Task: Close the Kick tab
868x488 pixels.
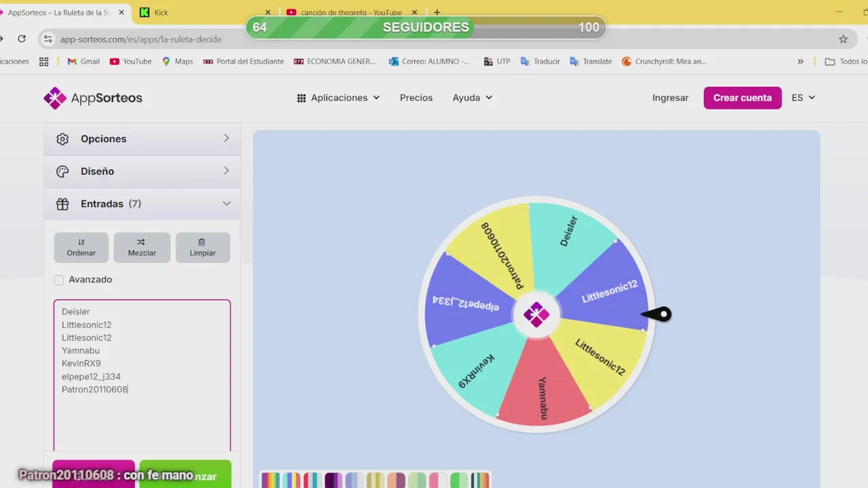Action: click(x=268, y=12)
